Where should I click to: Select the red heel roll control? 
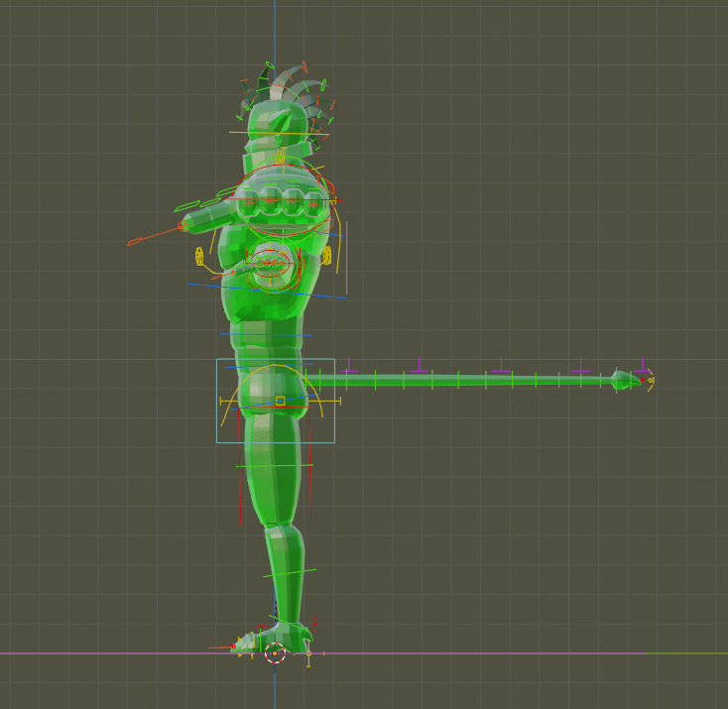click(314, 623)
